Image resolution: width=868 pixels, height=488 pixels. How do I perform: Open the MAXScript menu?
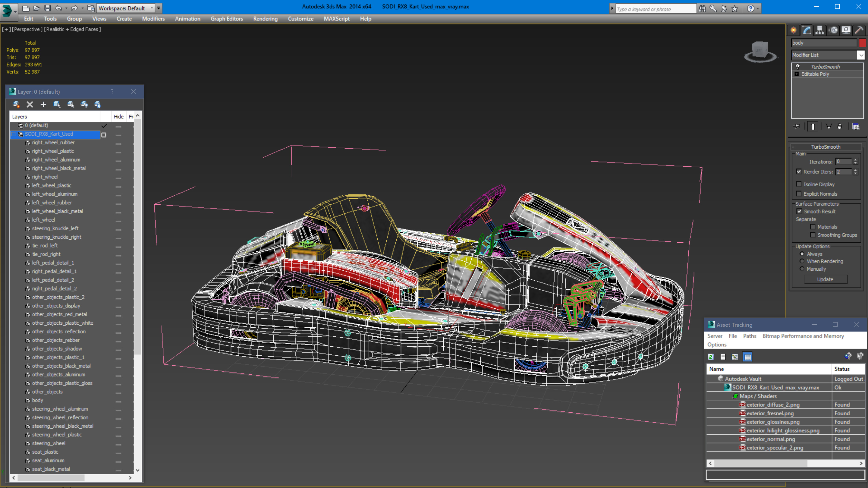click(x=337, y=19)
